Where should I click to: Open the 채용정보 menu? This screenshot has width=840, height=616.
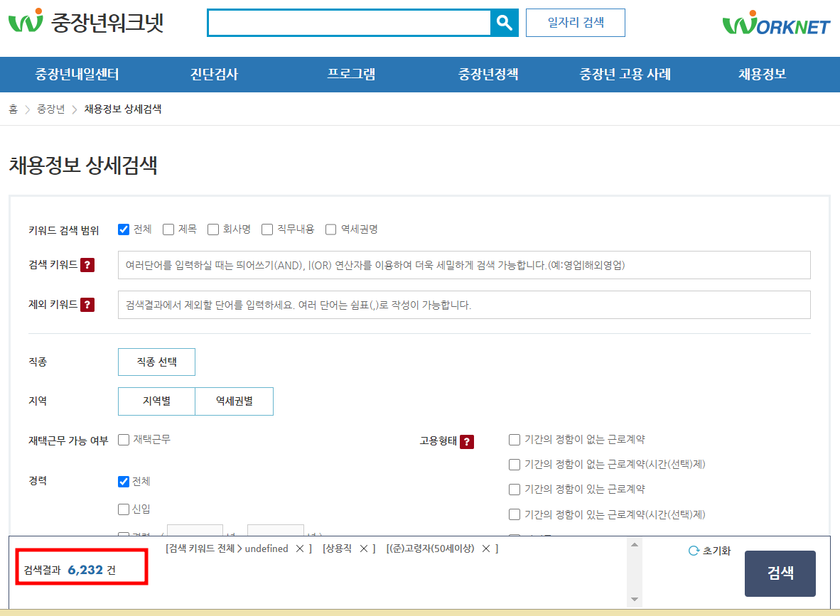click(760, 74)
